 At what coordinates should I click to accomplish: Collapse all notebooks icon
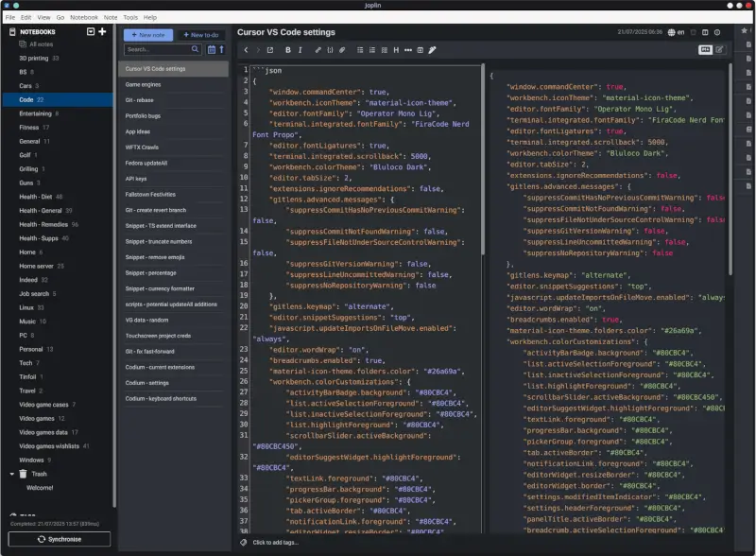(x=90, y=31)
